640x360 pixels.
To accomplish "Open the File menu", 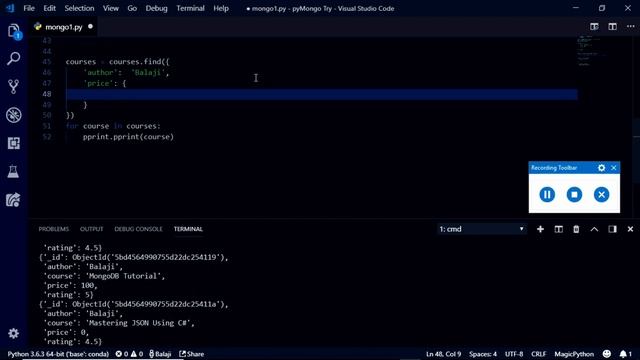I will 29,8.
